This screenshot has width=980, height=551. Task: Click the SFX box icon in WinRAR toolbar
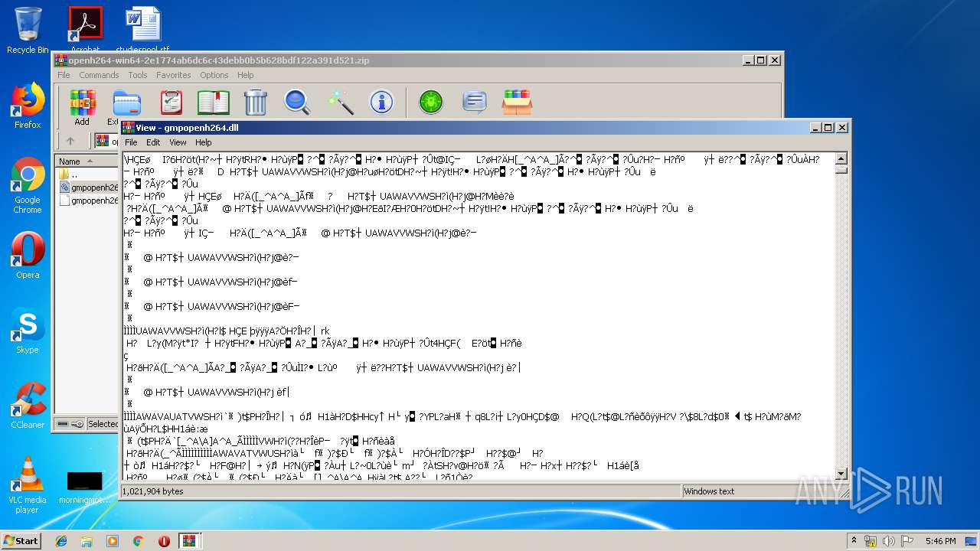pos(517,103)
